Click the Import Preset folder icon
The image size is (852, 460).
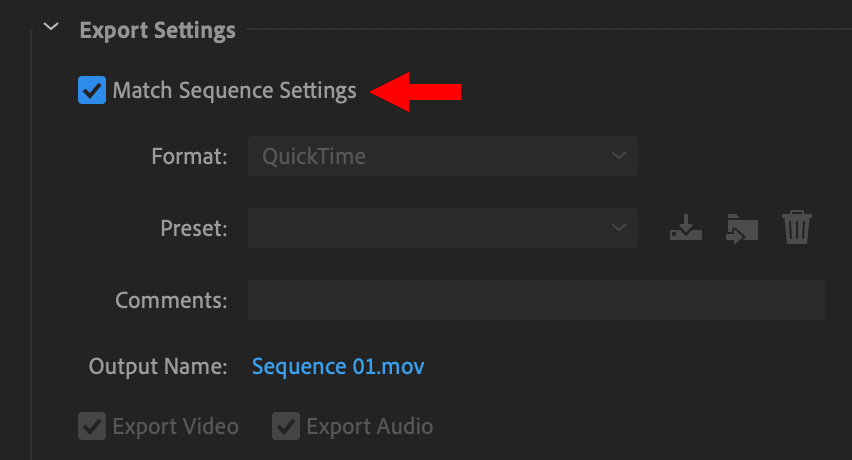tap(742, 228)
